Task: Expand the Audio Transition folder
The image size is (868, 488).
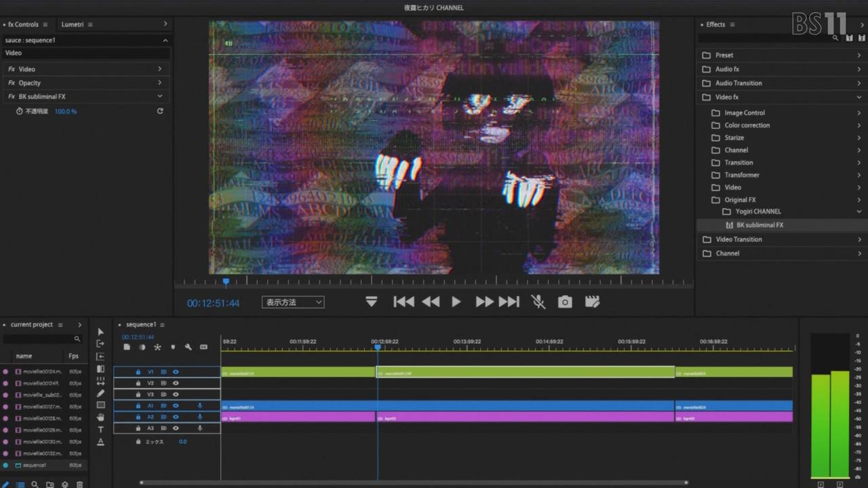Action: click(x=859, y=83)
